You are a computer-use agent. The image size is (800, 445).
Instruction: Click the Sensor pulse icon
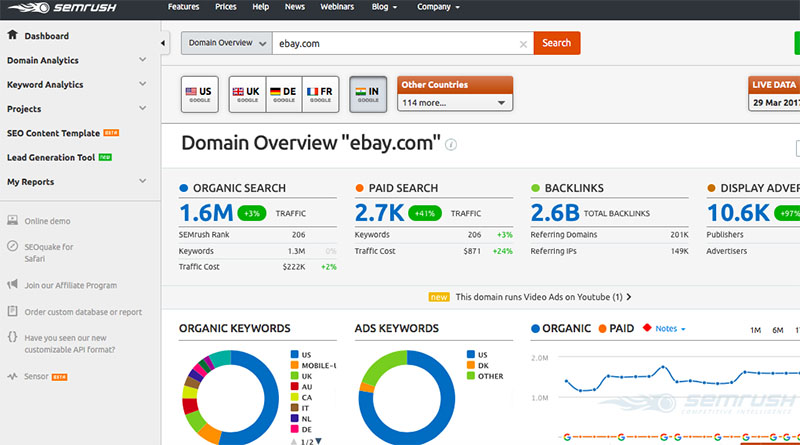click(13, 377)
